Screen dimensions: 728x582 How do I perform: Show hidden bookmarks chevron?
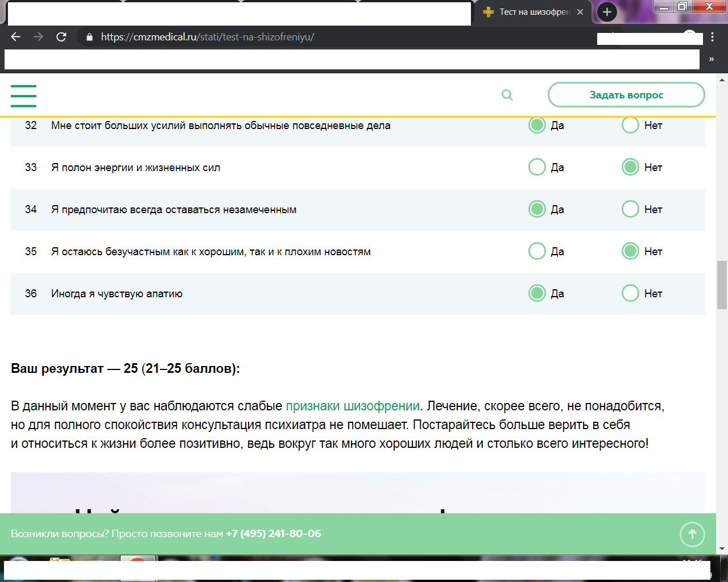point(712,59)
